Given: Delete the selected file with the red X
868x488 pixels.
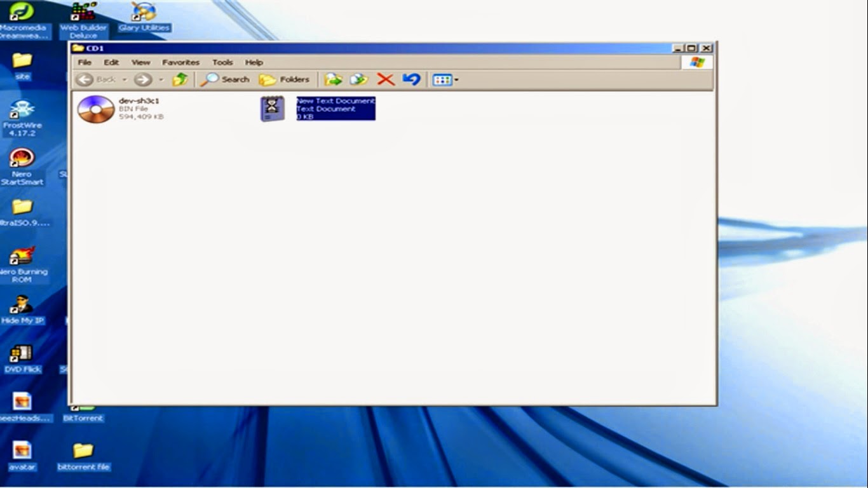Looking at the screenshot, I should tap(385, 79).
